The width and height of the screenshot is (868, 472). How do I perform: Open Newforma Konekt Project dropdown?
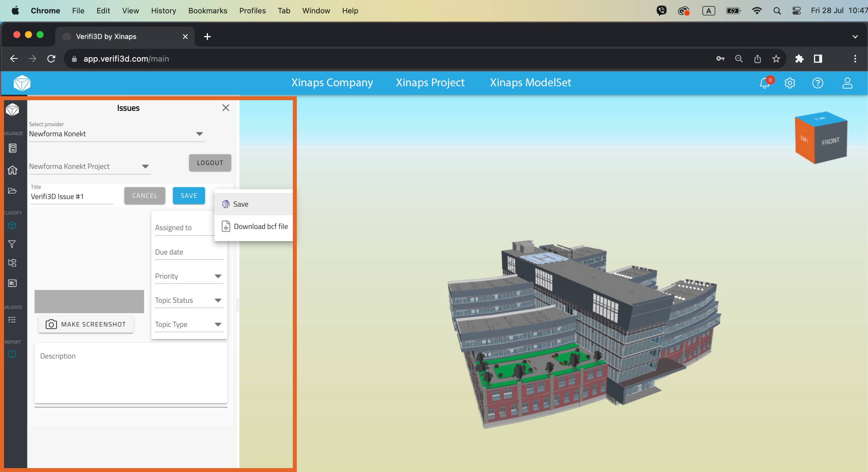coord(90,166)
